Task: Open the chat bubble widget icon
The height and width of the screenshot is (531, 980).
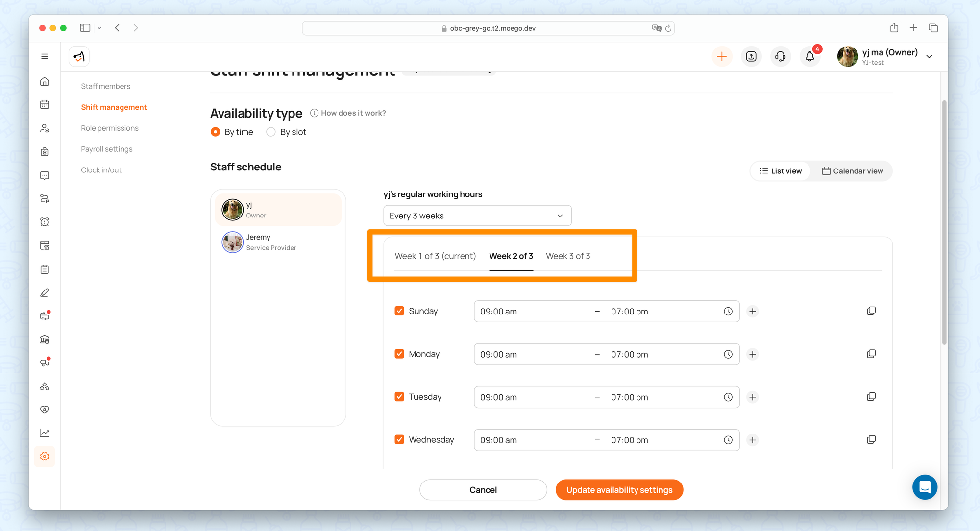Action: pyautogui.click(x=925, y=487)
